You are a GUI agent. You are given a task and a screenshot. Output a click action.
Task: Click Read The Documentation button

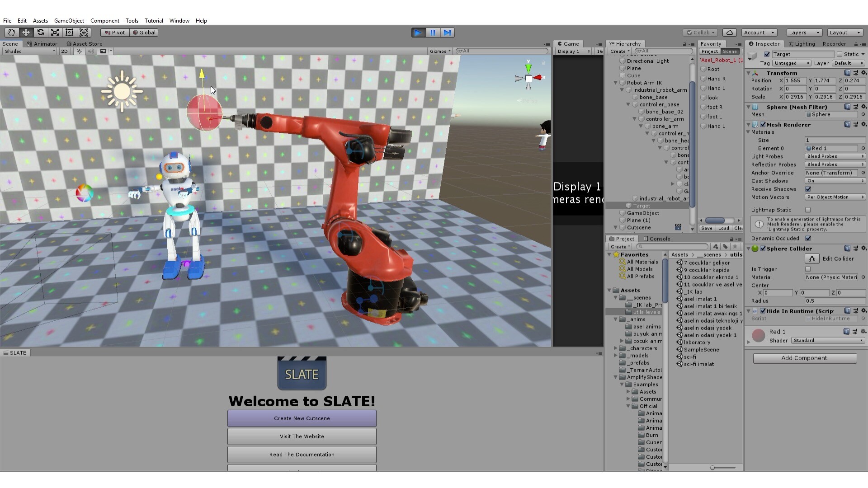[302, 455]
